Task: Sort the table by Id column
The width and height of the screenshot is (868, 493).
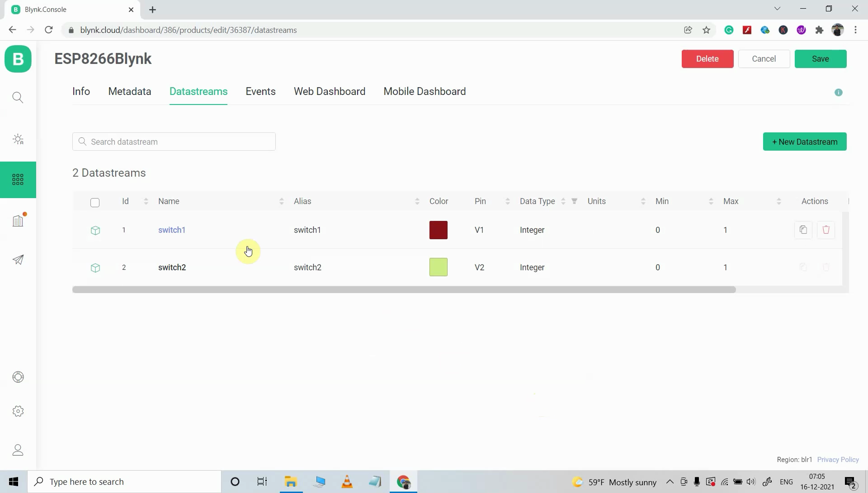Action: (146, 201)
